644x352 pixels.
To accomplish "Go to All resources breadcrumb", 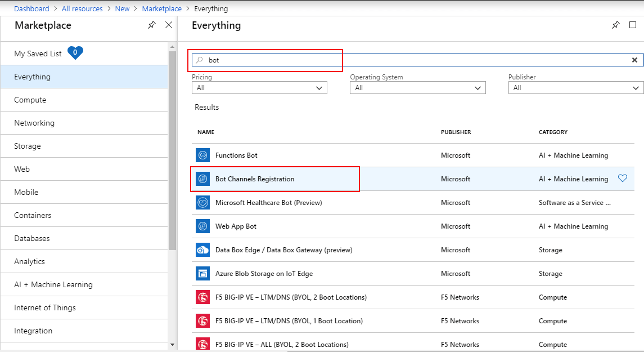I will pos(82,8).
